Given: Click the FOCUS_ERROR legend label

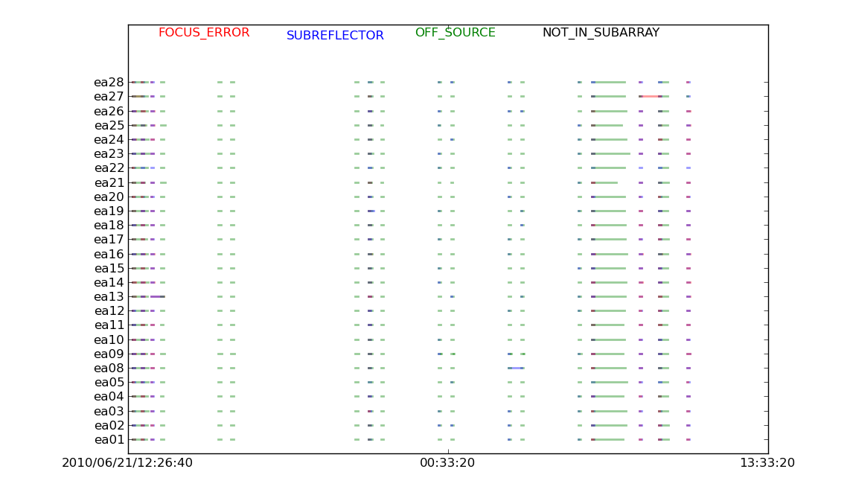Looking at the screenshot, I should (204, 33).
